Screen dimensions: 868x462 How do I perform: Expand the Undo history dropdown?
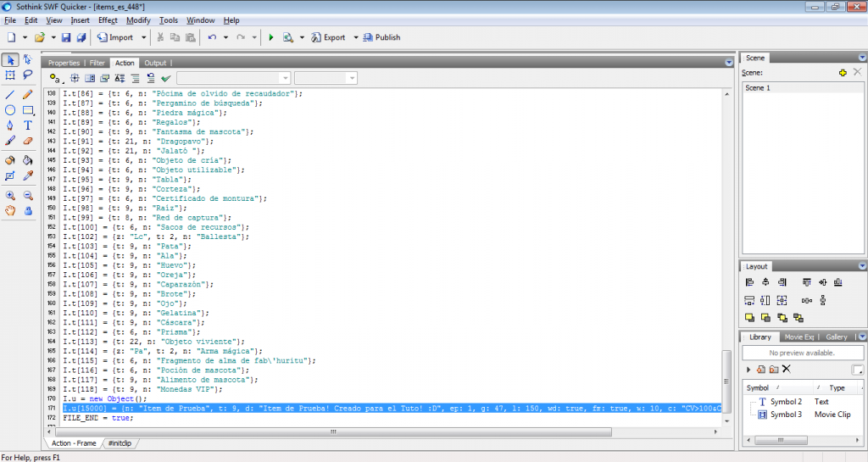[225, 37]
